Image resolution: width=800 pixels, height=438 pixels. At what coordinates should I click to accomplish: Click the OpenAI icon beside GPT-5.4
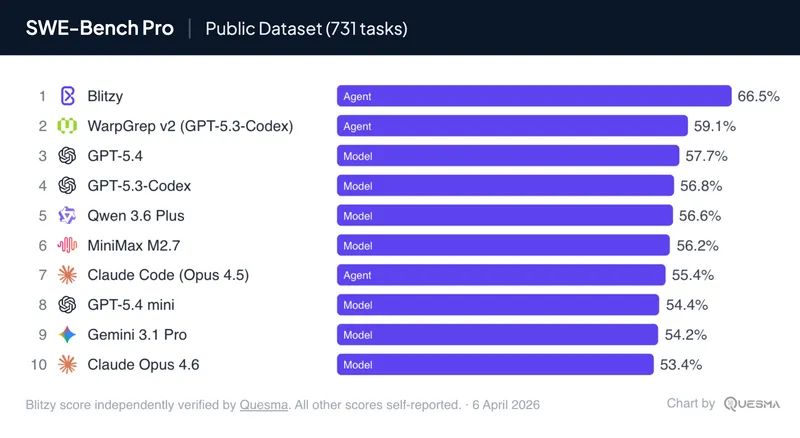[68, 156]
